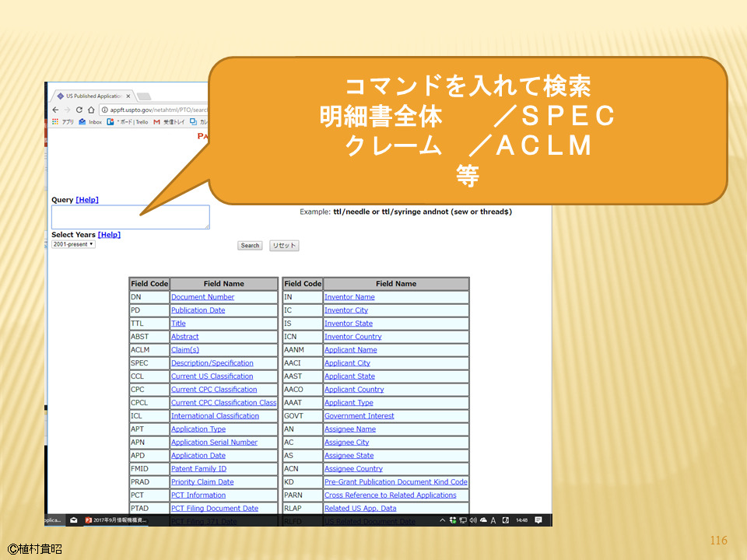747x560 pixels.
Task: Click the taskbar clock 14:48
Action: [x=521, y=520]
